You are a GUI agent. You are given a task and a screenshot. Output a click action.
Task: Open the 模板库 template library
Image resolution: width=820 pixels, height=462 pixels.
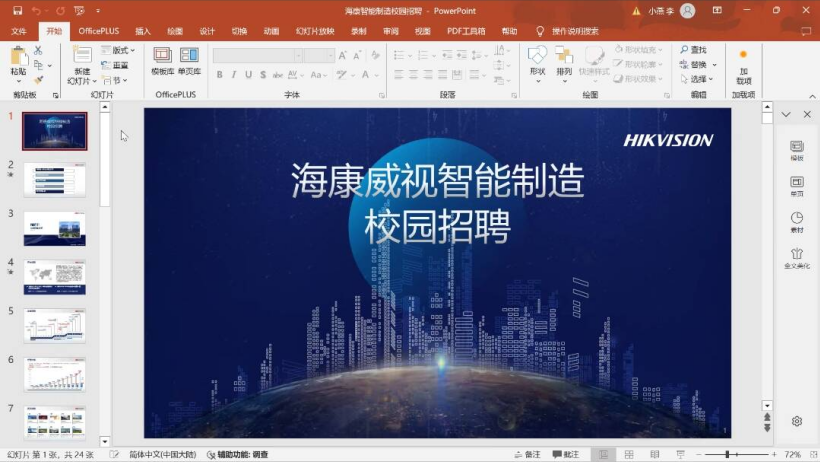click(x=162, y=61)
